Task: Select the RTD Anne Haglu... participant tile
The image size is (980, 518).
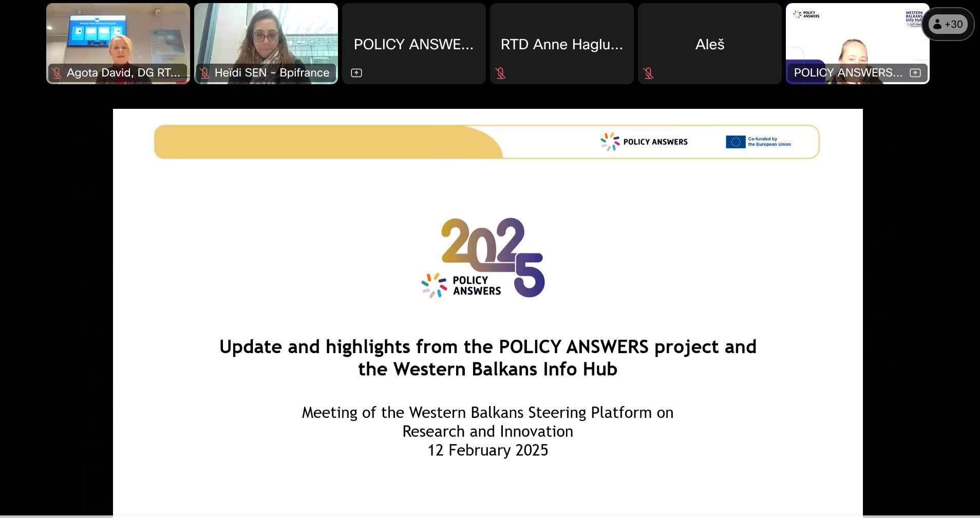Action: [x=562, y=44]
